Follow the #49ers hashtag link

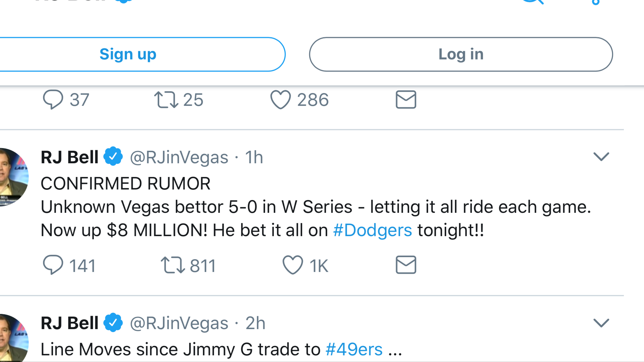coord(354,349)
